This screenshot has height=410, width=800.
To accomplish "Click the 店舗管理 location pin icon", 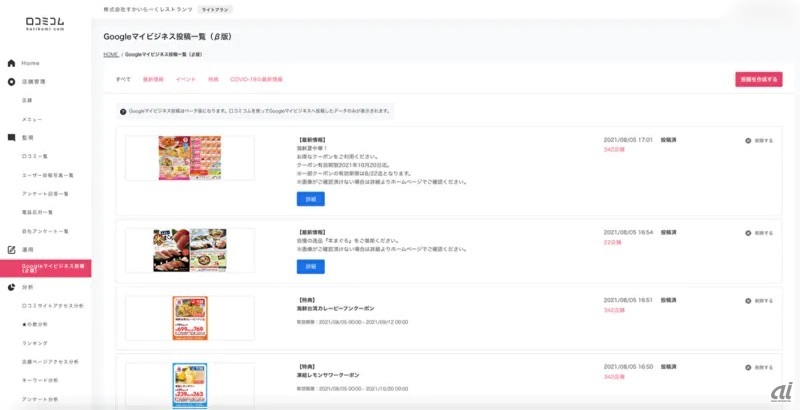I will (11, 82).
